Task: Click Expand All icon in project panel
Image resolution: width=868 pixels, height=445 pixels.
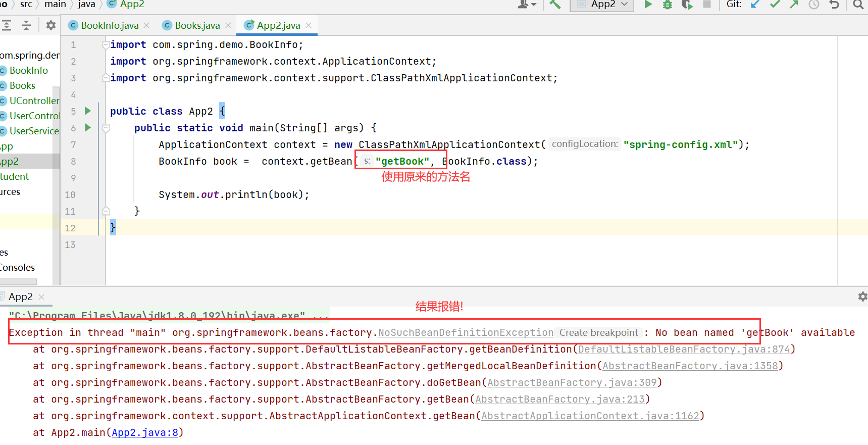Action: 6,25
